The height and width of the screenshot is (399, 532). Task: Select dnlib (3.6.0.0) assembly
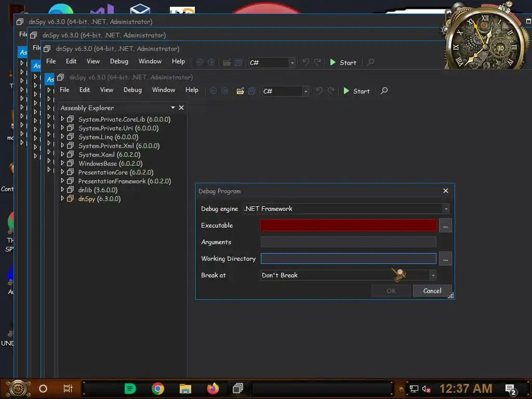(98, 190)
